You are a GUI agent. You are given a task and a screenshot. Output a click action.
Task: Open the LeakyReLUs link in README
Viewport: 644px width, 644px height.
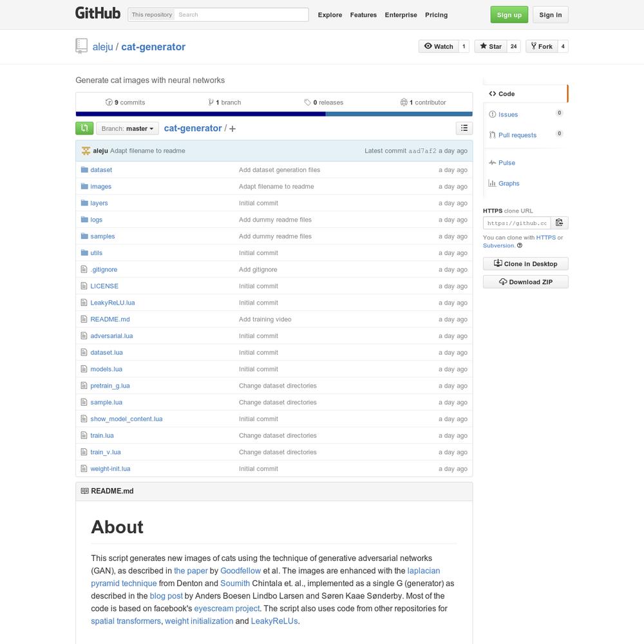coord(274,621)
